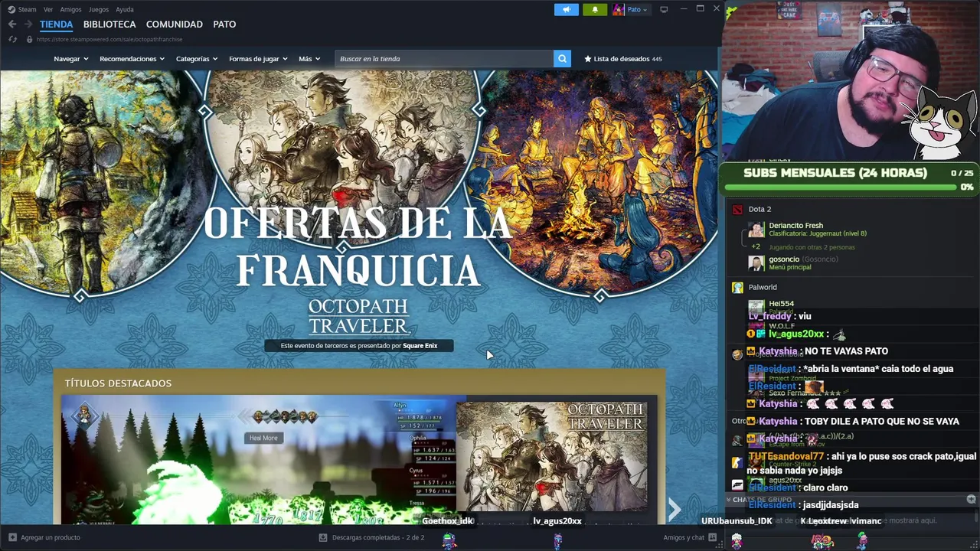Click the magnifier search button

click(x=562, y=59)
